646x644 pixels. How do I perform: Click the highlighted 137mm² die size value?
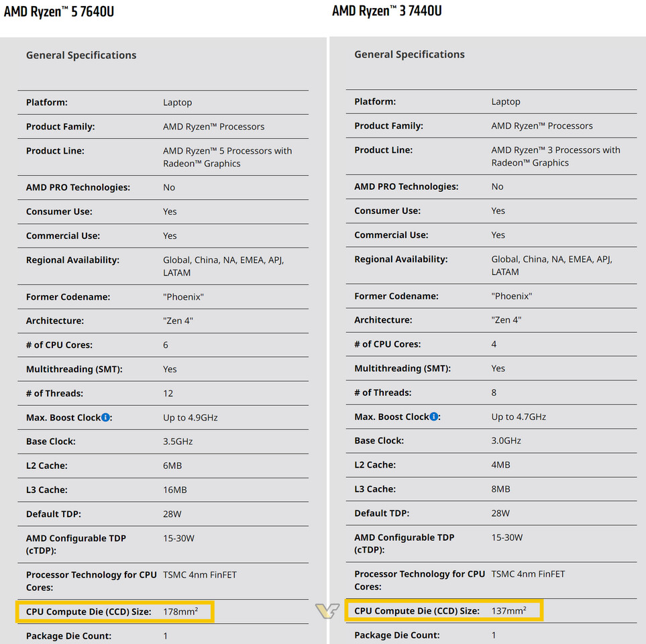(x=508, y=610)
